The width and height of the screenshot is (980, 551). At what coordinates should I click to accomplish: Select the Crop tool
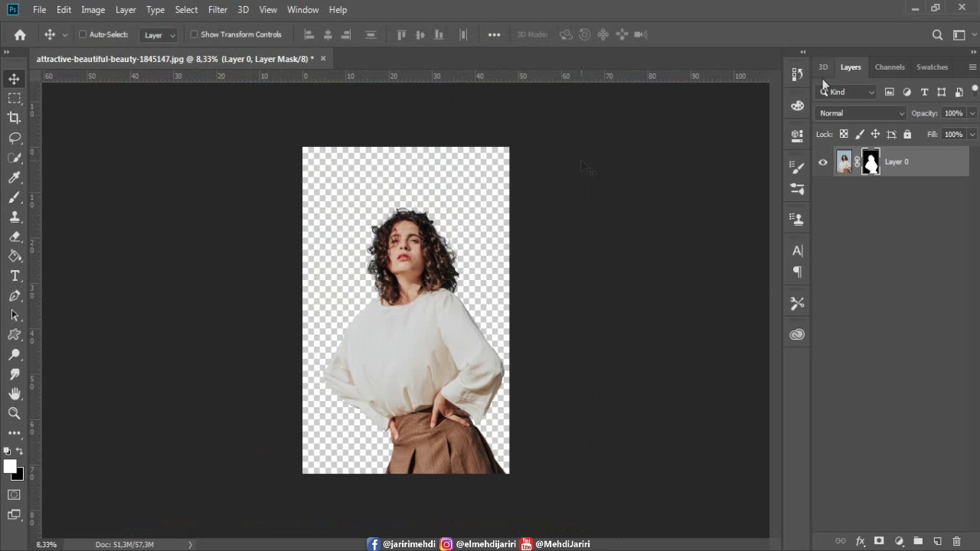[x=15, y=118]
